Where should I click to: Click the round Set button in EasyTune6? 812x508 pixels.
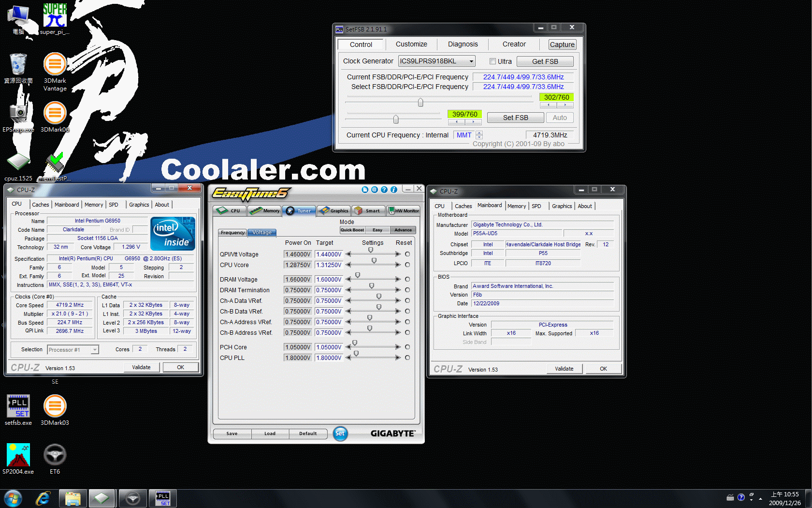tap(340, 433)
